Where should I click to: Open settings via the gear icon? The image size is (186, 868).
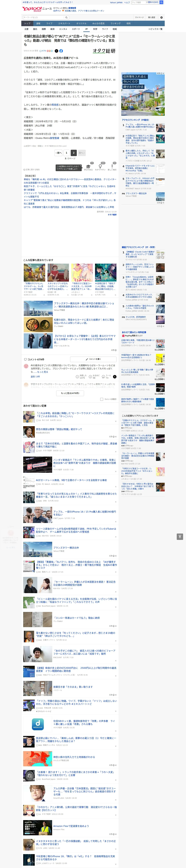coord(161,17)
